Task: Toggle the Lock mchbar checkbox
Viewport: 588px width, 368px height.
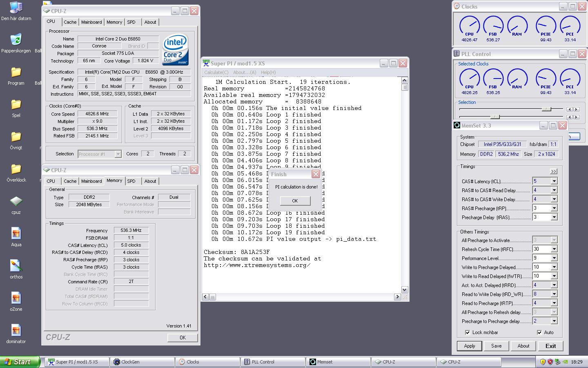Action: click(x=468, y=332)
